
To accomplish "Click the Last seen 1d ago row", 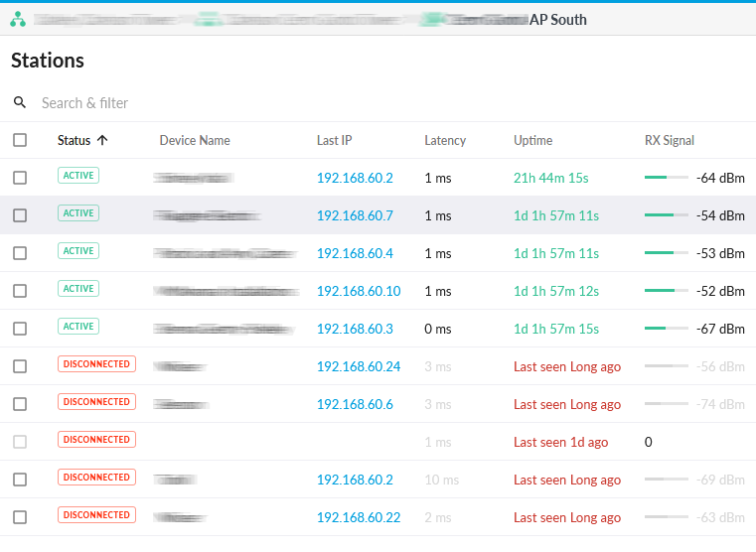I will point(560,442).
